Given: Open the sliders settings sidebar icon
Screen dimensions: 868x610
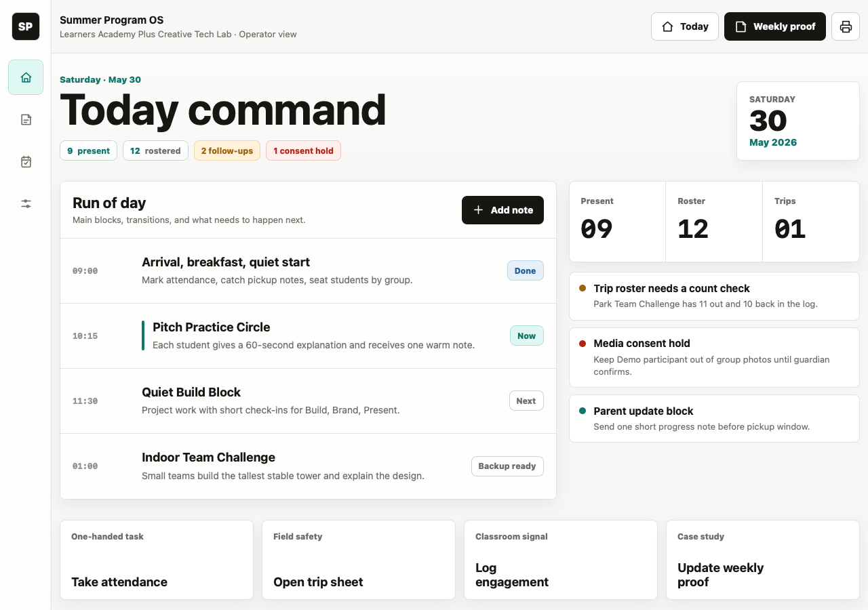Looking at the screenshot, I should pyautogui.click(x=26, y=203).
